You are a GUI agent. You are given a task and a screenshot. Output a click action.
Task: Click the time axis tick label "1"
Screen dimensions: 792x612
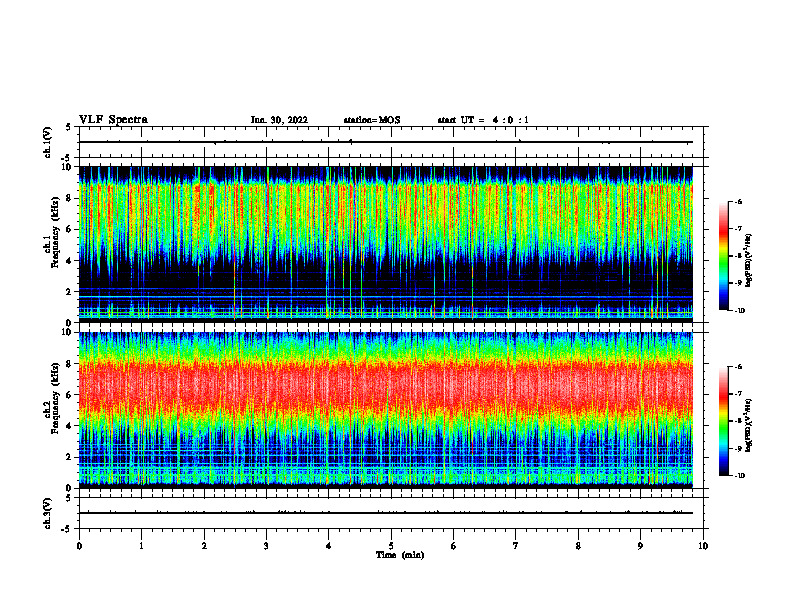point(141,546)
